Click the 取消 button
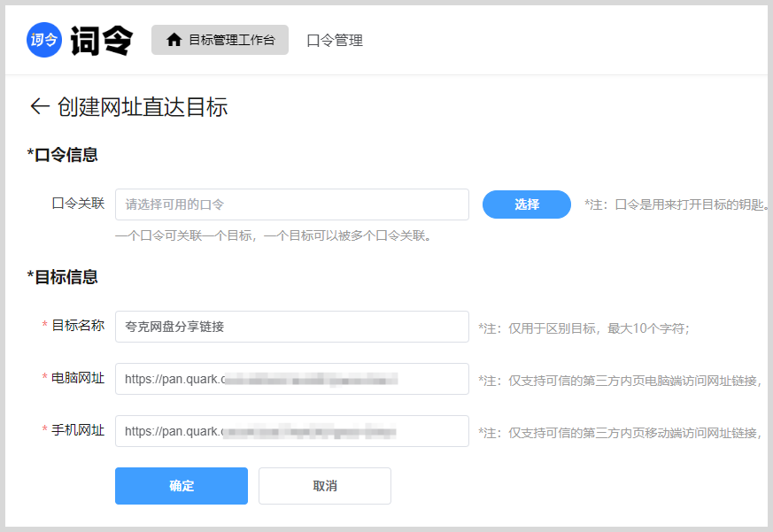 [325, 486]
